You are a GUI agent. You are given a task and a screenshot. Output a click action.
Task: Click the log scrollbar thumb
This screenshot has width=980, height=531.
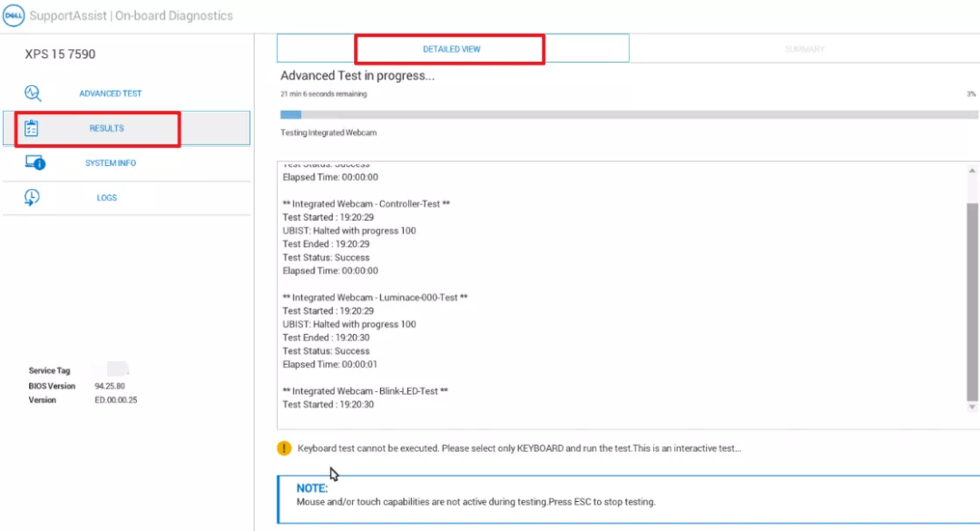[x=972, y=301]
